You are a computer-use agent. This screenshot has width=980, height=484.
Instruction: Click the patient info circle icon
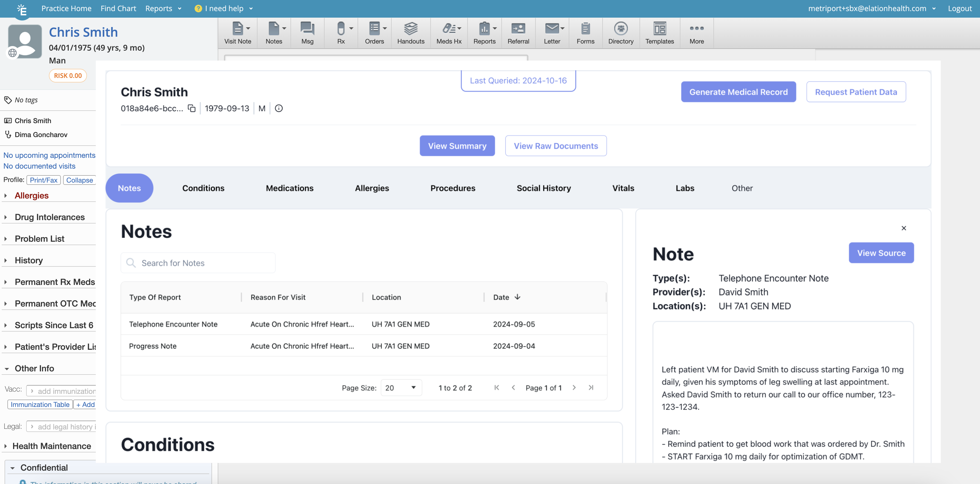point(279,108)
